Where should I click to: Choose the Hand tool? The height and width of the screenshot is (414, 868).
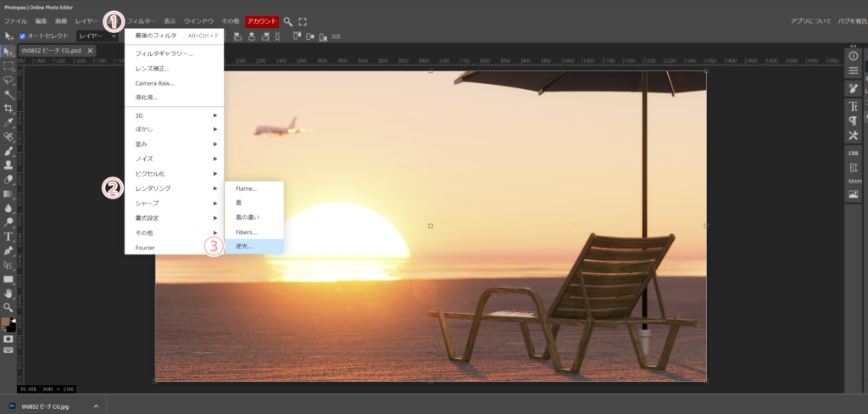pyautogui.click(x=8, y=293)
